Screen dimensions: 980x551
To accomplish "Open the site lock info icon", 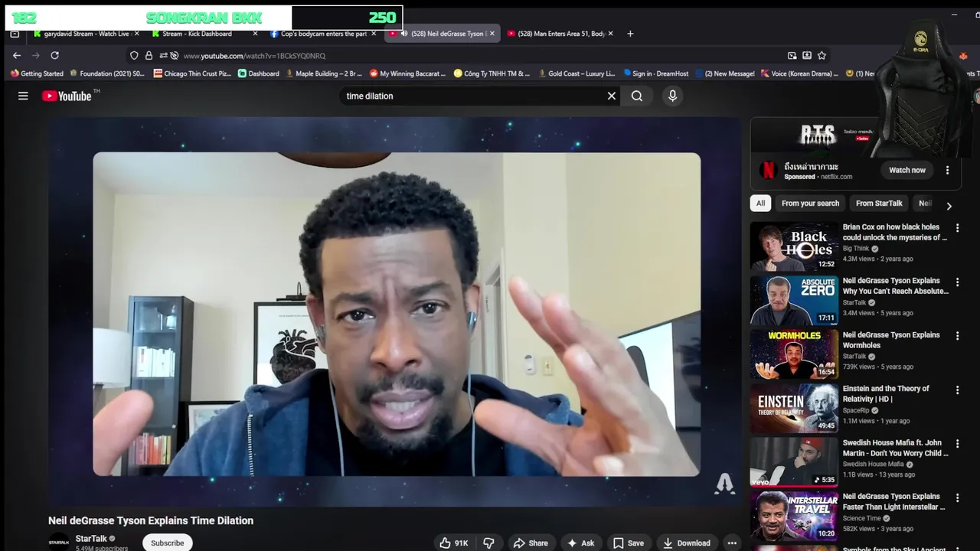I will click(149, 55).
